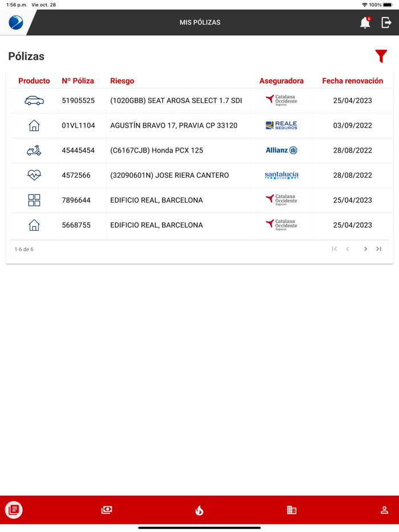Tap Catalana Occidente logo in SEAT AROSA row
Viewport: 399px width, 532px height.
pyautogui.click(x=282, y=100)
